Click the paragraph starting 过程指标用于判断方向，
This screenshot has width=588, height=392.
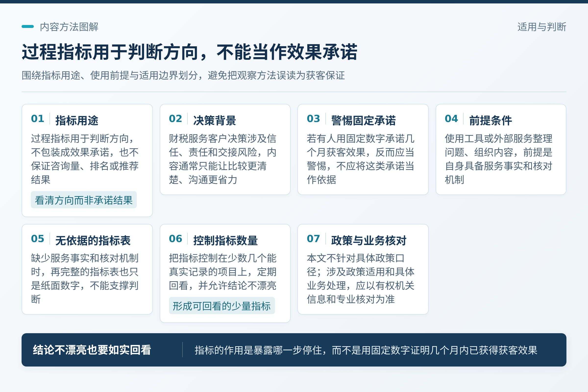[x=85, y=159]
